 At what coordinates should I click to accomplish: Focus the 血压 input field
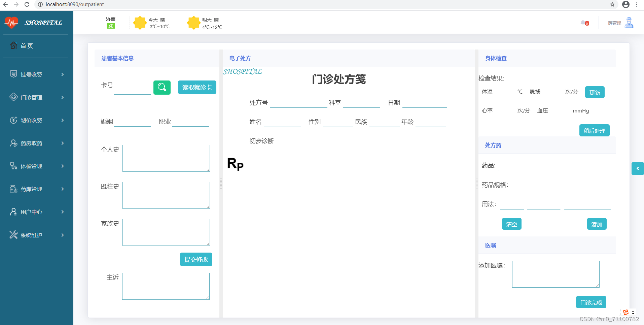[561, 111]
